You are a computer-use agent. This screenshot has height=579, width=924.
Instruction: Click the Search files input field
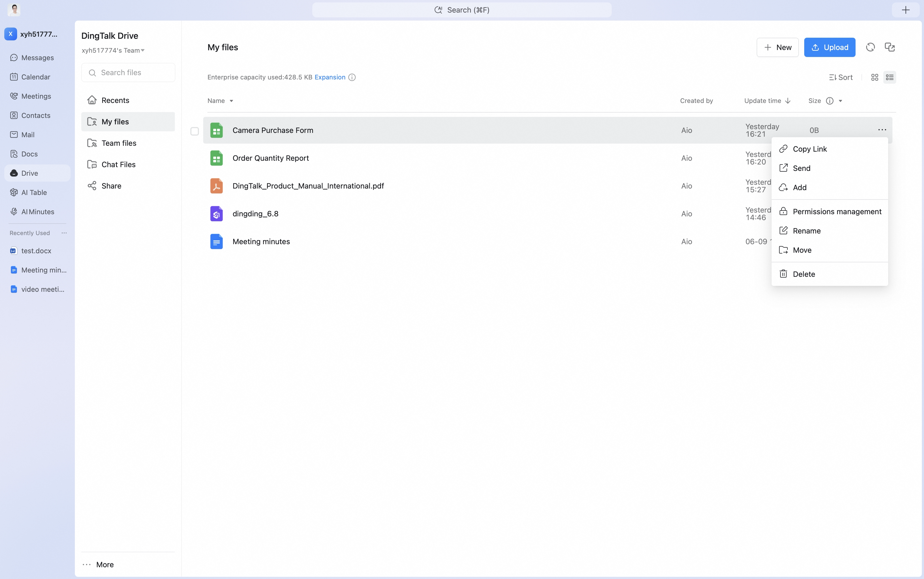(x=128, y=72)
